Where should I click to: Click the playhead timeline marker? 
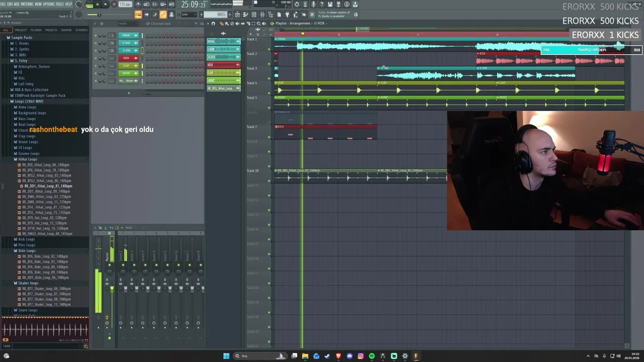click(302, 34)
